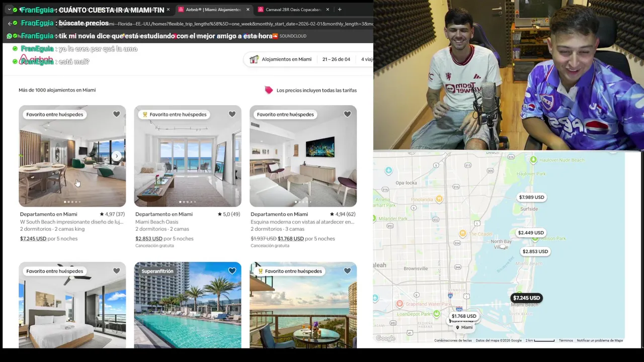Click 'Más de 1000 alojamientos en Miami'

coord(57,90)
